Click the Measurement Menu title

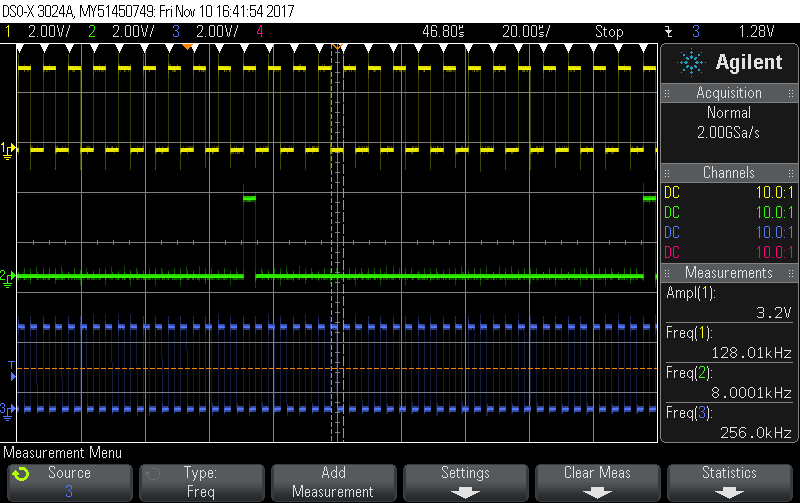63,453
